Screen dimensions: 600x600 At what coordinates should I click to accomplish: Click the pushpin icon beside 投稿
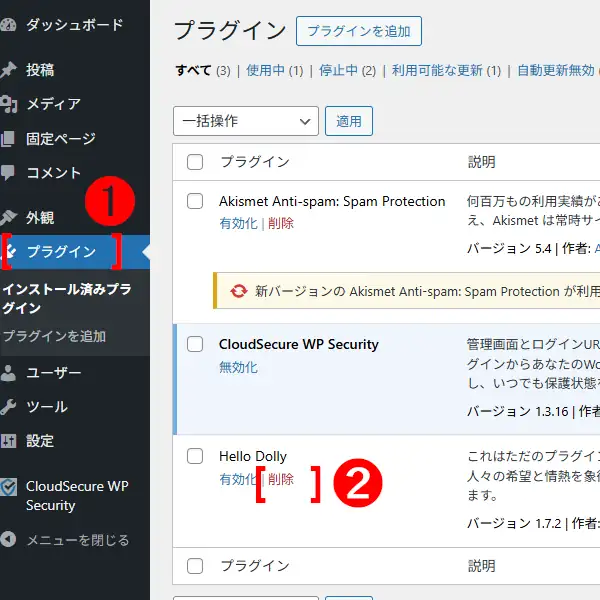tap(8, 70)
